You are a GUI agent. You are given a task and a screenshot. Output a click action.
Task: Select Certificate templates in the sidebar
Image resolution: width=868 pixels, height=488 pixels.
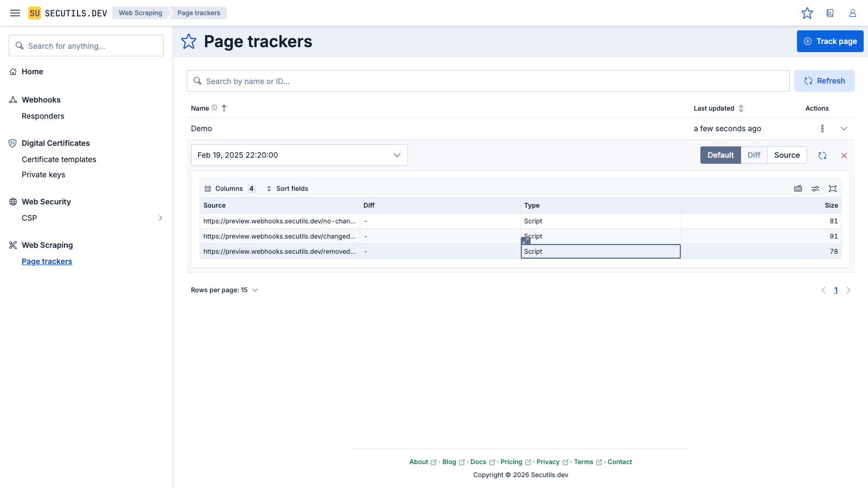click(x=59, y=159)
